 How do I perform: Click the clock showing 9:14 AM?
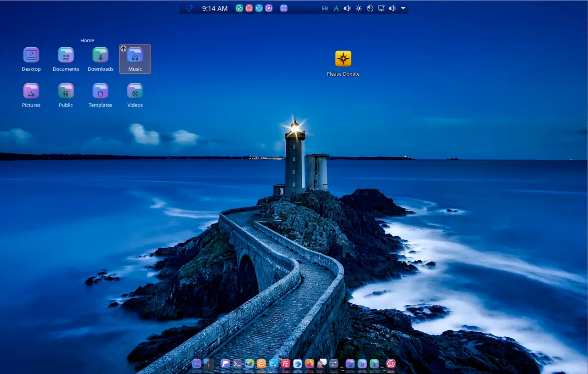pos(215,8)
